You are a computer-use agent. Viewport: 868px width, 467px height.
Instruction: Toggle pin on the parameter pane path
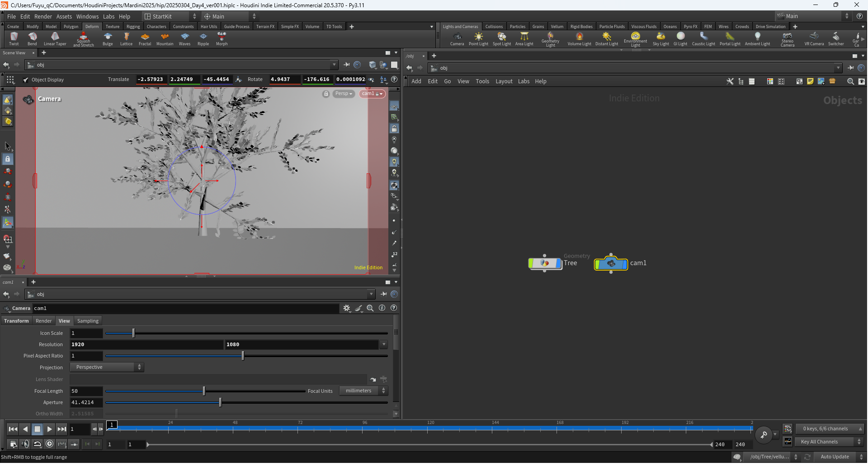383,294
